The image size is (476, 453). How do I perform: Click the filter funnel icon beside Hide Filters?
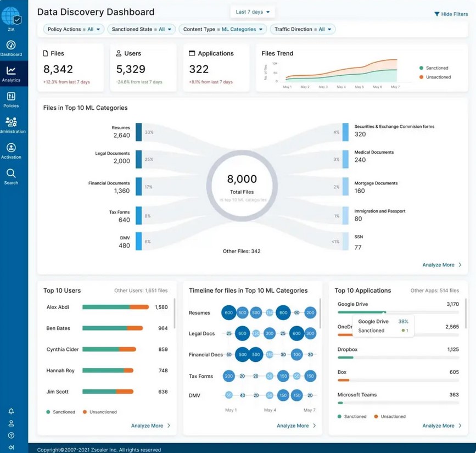(x=437, y=14)
